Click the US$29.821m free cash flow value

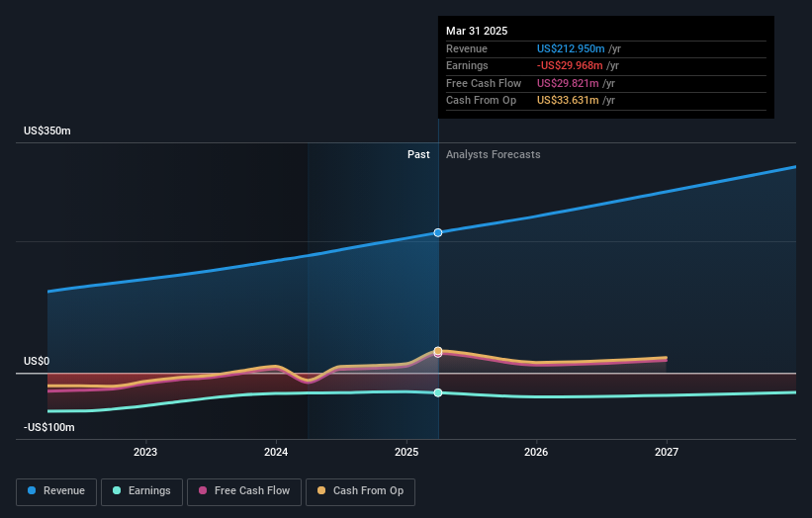click(568, 83)
